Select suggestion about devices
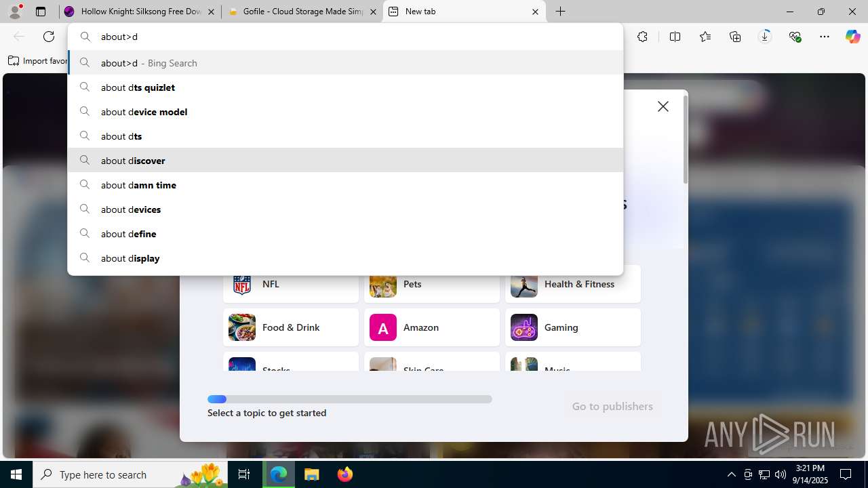 point(345,209)
